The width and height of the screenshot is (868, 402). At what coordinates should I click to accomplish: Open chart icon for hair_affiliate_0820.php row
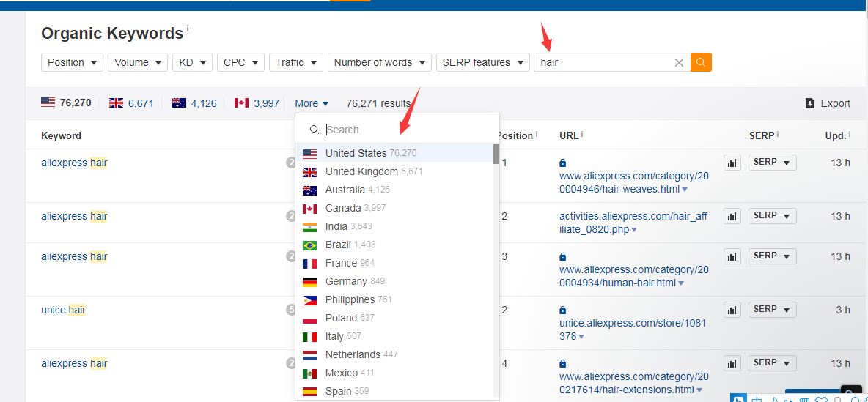[732, 216]
